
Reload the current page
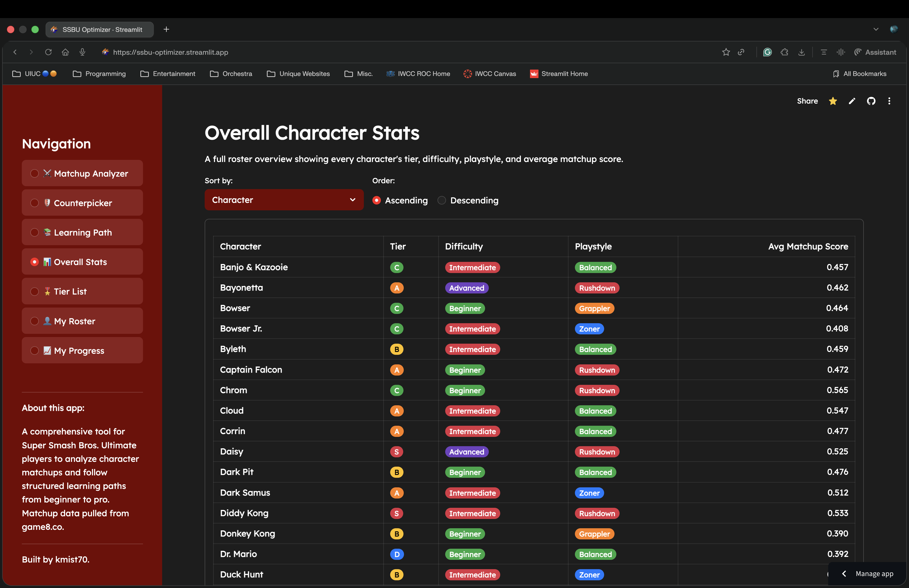pyautogui.click(x=48, y=52)
